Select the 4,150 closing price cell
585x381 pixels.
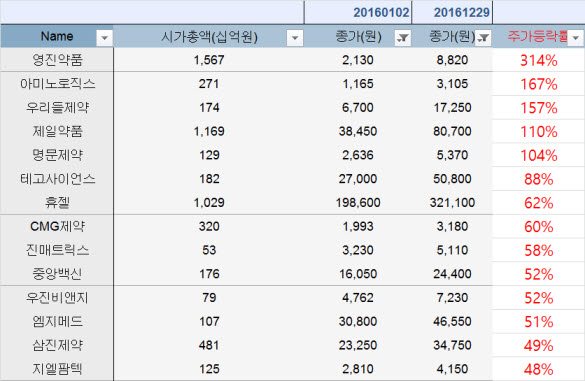[x=452, y=369]
